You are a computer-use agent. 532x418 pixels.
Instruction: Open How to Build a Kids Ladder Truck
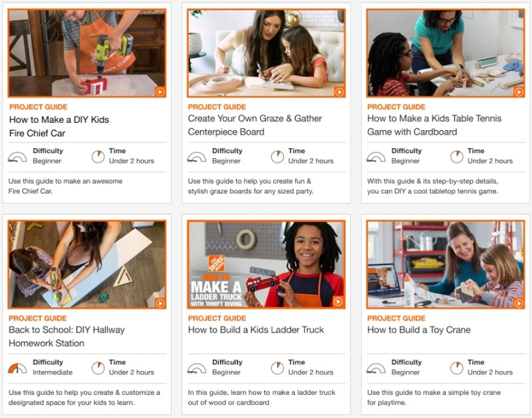(256, 330)
